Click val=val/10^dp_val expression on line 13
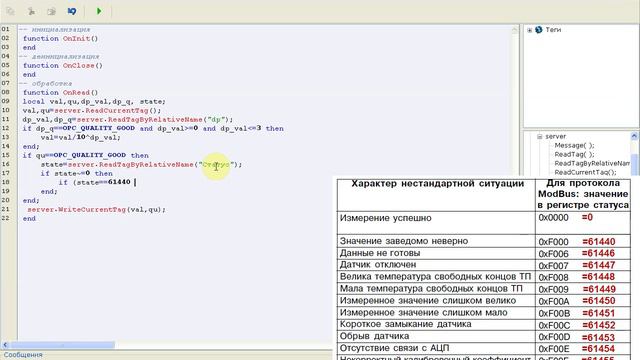The image size is (640, 360). coord(81,137)
